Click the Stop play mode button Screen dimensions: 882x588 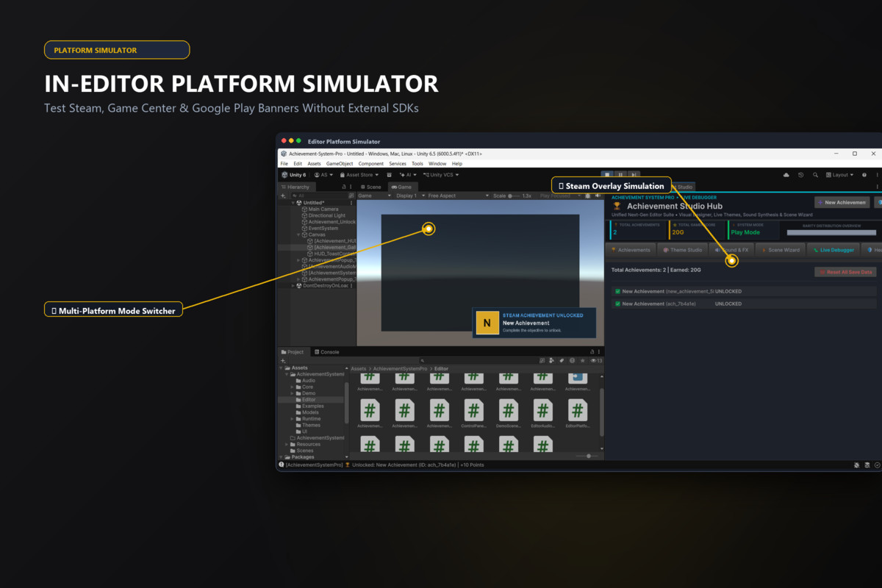coord(607,175)
